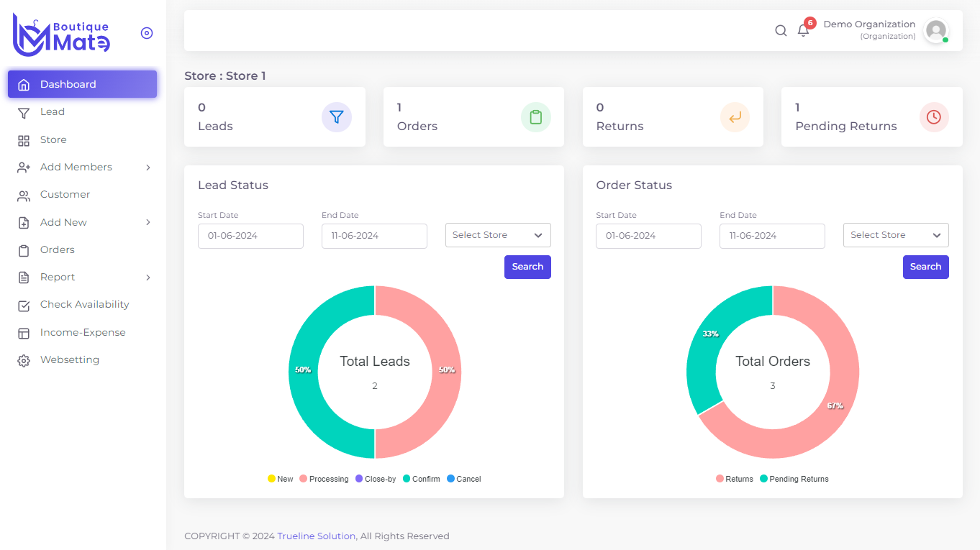Image resolution: width=980 pixels, height=550 pixels.
Task: Click the Orders card clipboard icon
Action: [536, 117]
